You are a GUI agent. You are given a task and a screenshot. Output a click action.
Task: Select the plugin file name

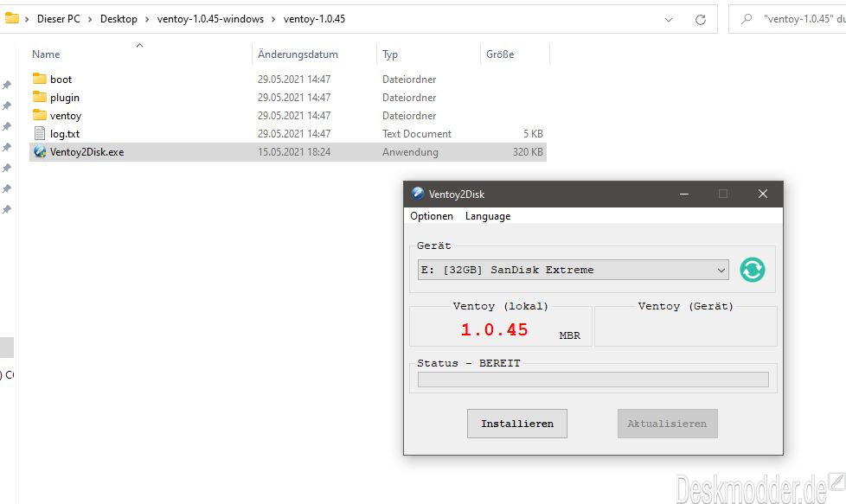(65, 98)
